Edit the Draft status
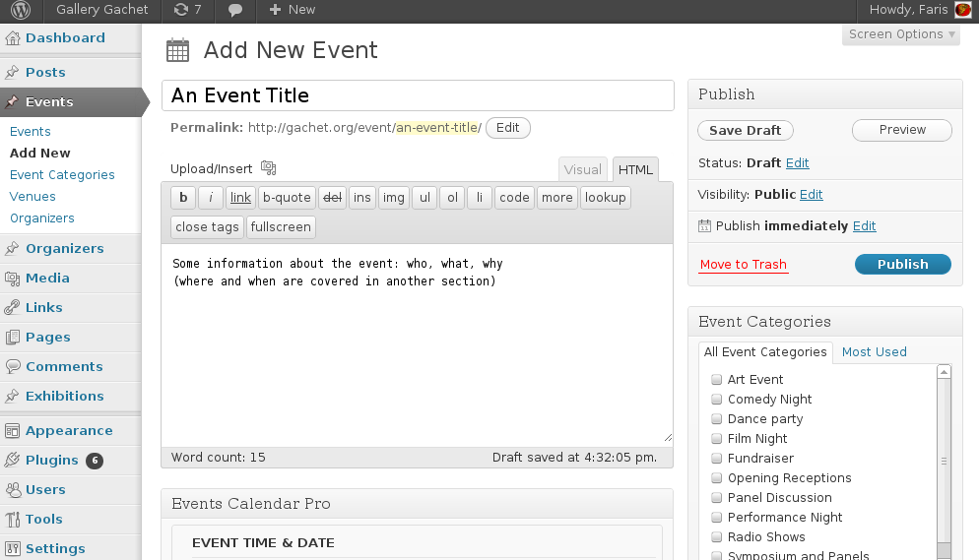 [x=798, y=163]
